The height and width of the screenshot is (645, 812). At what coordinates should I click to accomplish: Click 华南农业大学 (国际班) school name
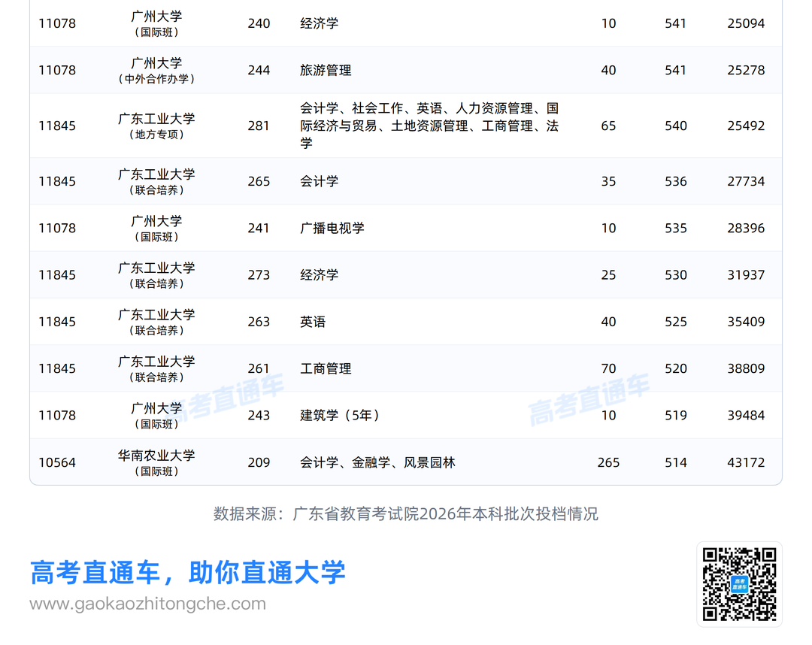tap(156, 462)
